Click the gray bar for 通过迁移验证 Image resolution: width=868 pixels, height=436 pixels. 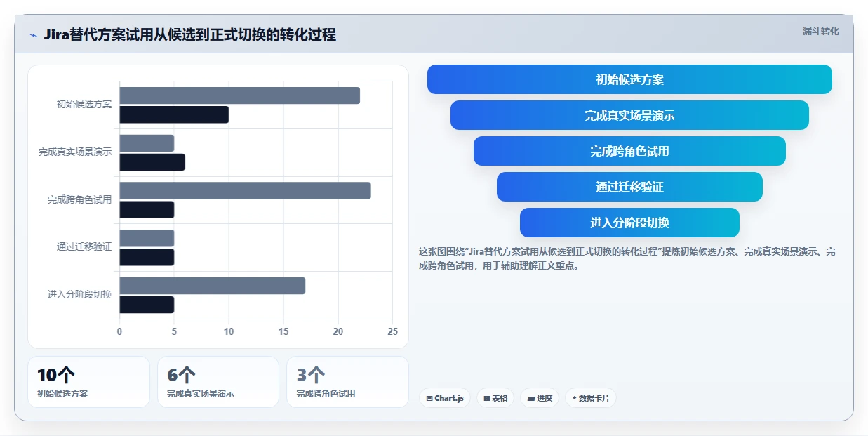tap(147, 238)
